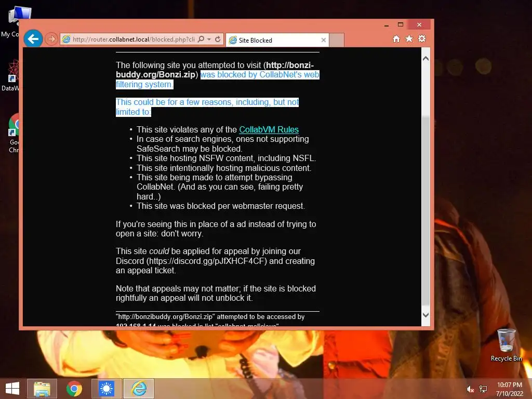Viewport: 532px width, 399px height.
Task: Open the network tray icon
Action: [x=483, y=389]
